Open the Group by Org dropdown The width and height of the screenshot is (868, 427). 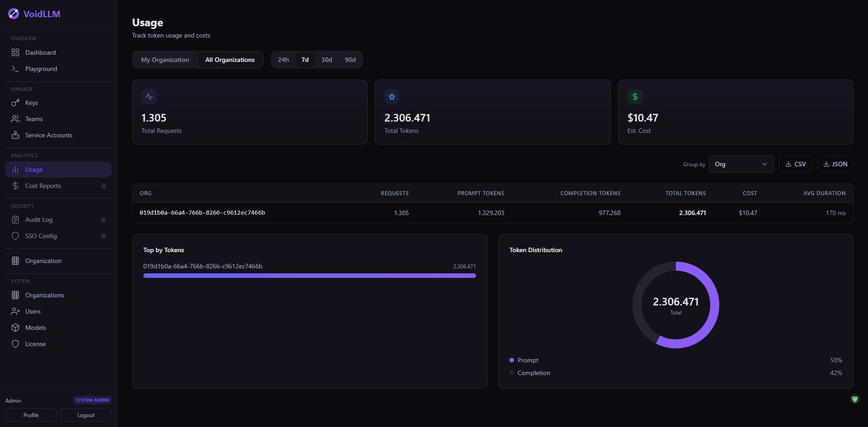tap(741, 164)
